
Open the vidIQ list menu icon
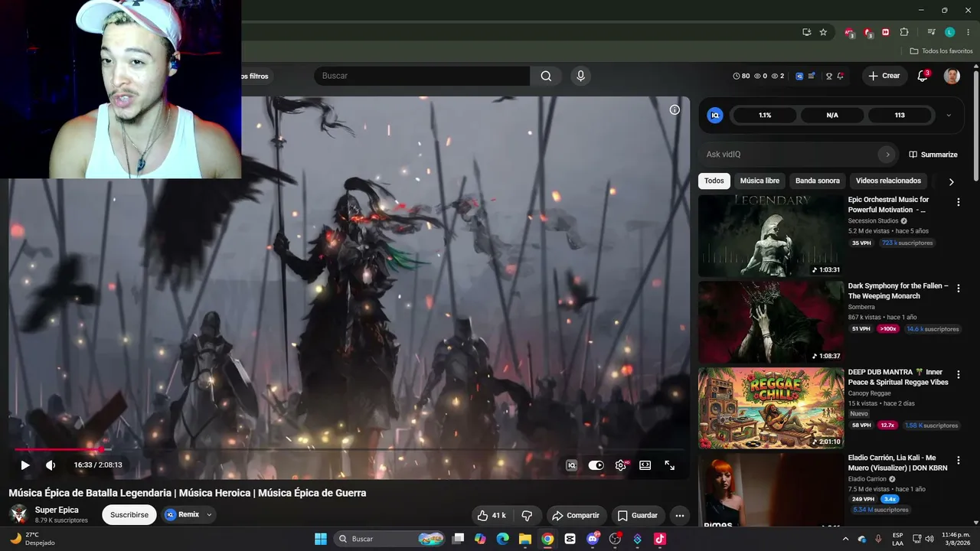tap(812, 76)
